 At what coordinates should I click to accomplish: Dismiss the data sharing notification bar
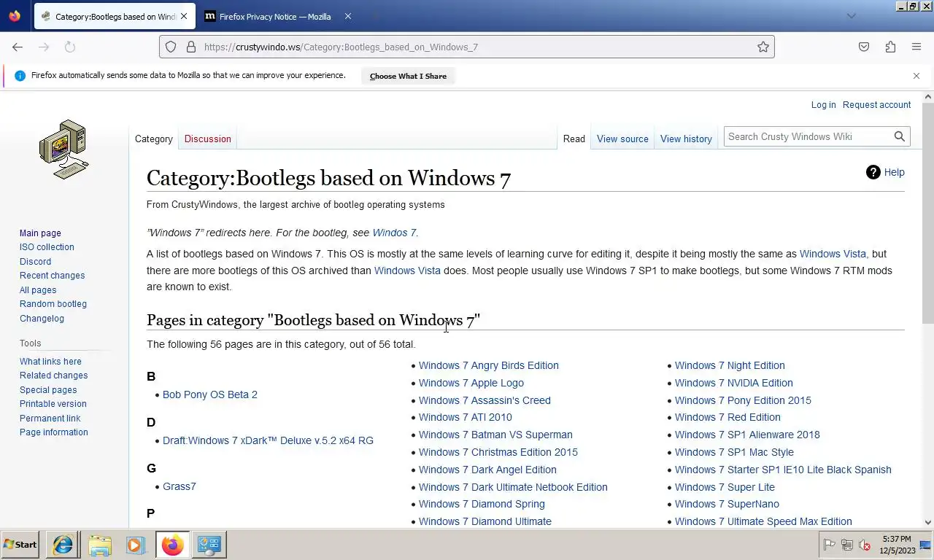tap(916, 76)
